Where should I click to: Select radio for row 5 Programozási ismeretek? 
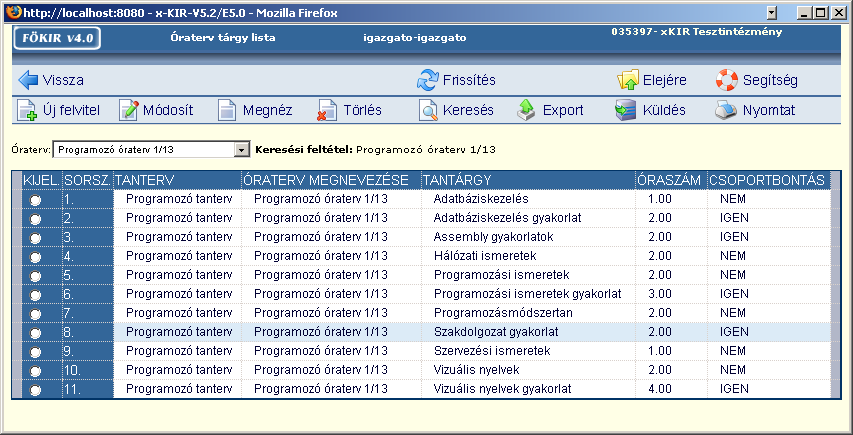click(x=35, y=276)
